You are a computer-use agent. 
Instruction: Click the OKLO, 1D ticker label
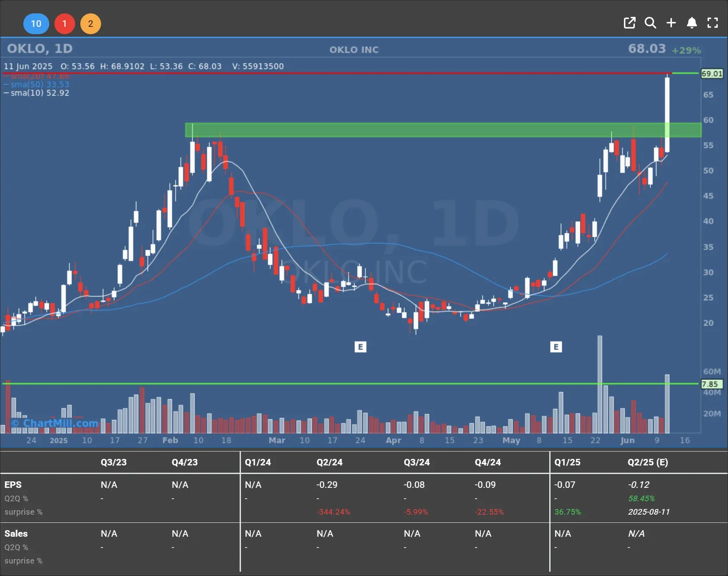[40, 49]
